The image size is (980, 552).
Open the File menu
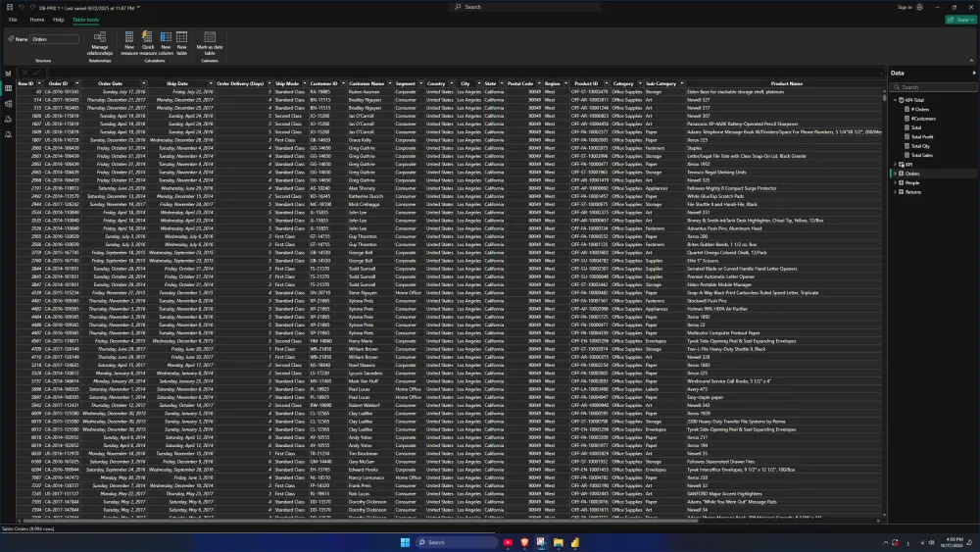[13, 20]
